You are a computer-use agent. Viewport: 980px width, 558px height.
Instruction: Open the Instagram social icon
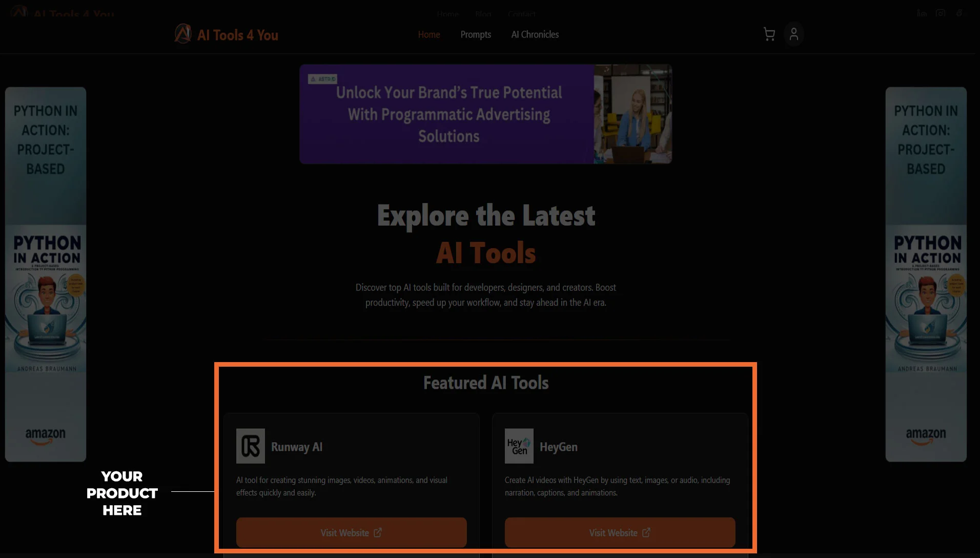pos(941,13)
